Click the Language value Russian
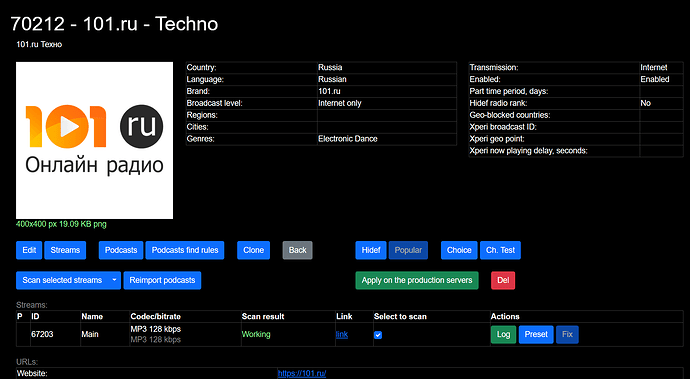The height and width of the screenshot is (379, 690). (x=332, y=79)
